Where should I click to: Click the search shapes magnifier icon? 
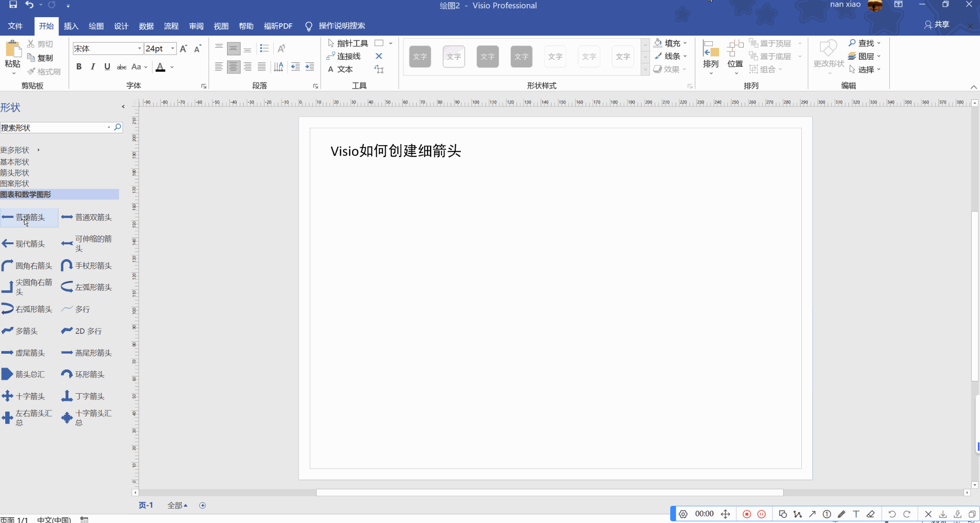[117, 128]
